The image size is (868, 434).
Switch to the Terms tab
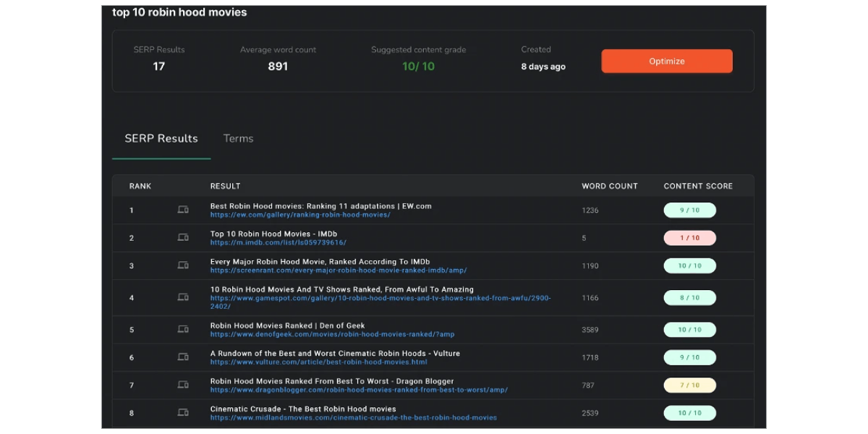[238, 138]
